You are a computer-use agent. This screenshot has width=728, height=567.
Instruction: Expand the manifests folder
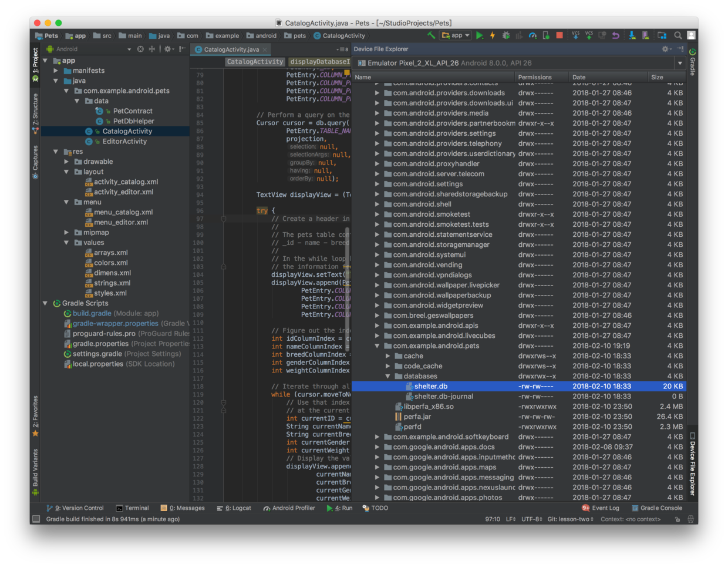(x=56, y=71)
